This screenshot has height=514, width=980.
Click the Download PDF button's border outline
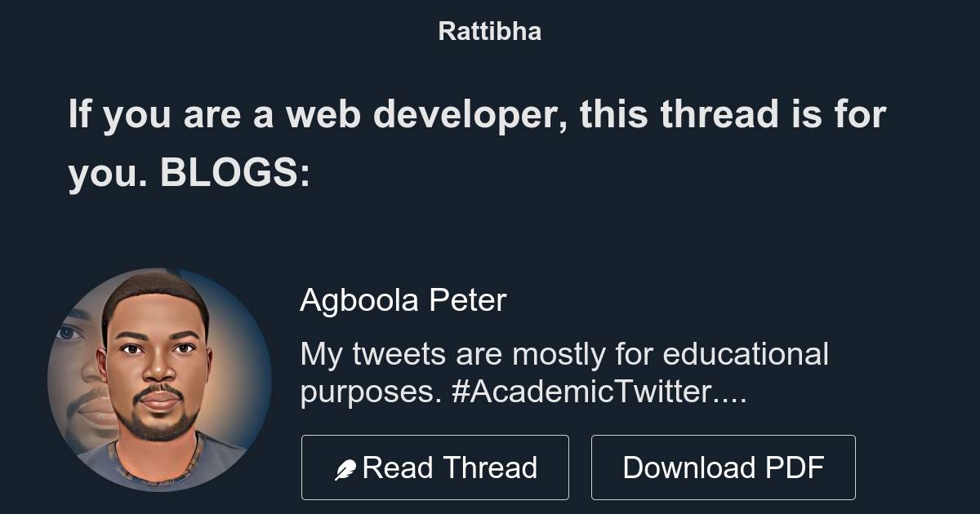724,438
